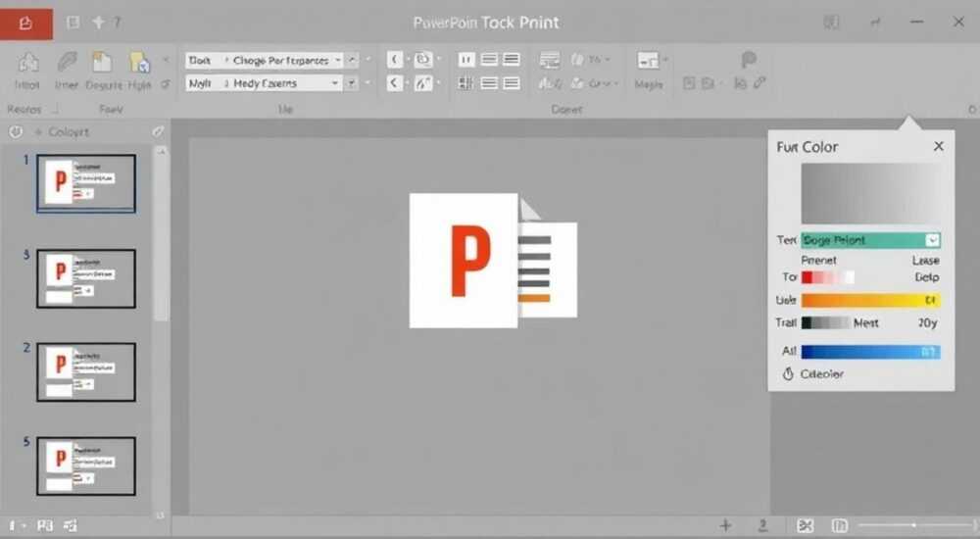The height and width of the screenshot is (539, 980).
Task: Click the yellow page icon above the Hight label
Action: [139, 62]
